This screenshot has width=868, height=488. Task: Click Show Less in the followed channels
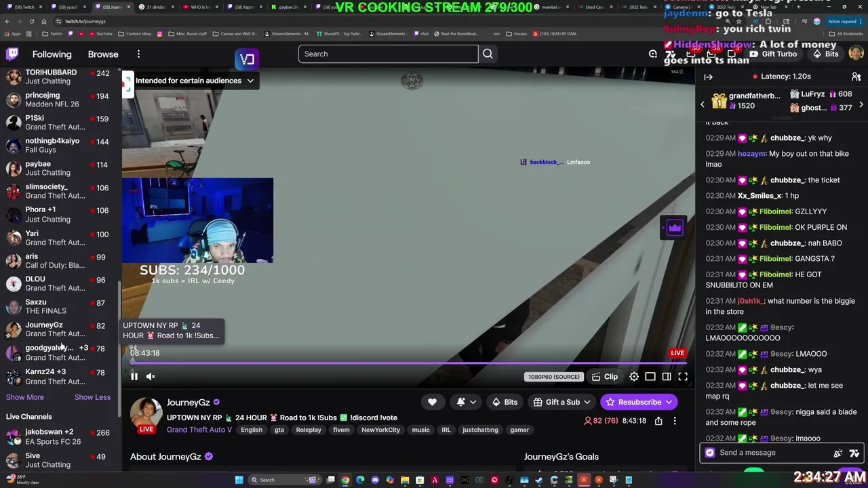point(92,397)
